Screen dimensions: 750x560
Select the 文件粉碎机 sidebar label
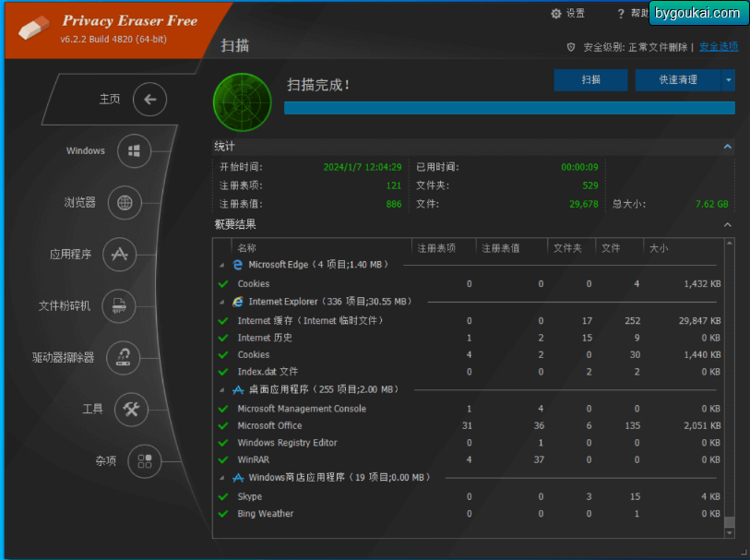(x=64, y=305)
